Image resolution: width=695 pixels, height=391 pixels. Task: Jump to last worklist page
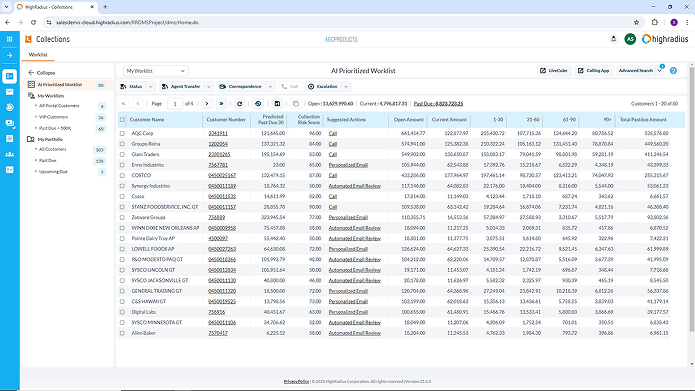(221, 104)
